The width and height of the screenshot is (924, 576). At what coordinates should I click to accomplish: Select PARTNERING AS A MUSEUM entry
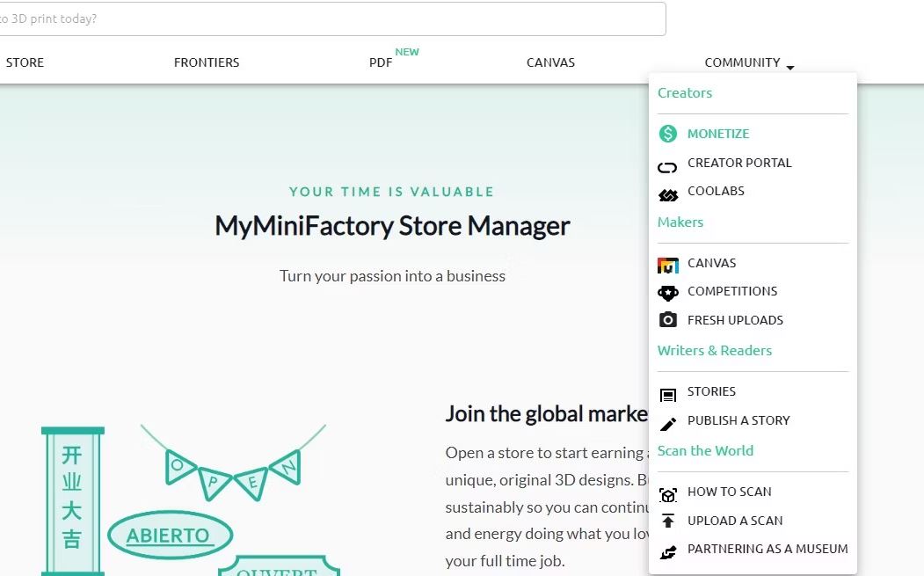point(768,549)
